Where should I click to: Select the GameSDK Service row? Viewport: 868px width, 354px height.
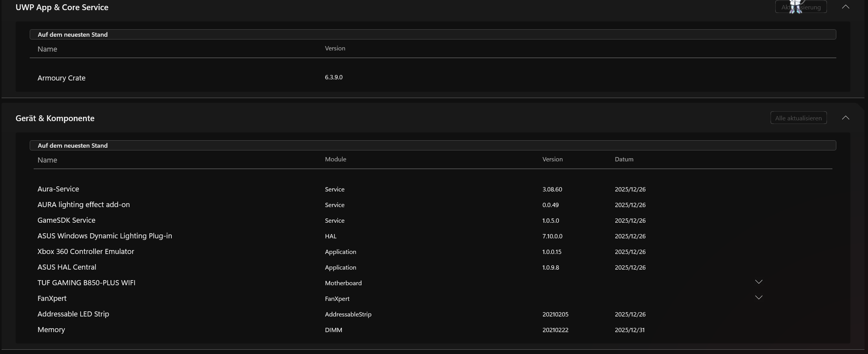[66, 220]
